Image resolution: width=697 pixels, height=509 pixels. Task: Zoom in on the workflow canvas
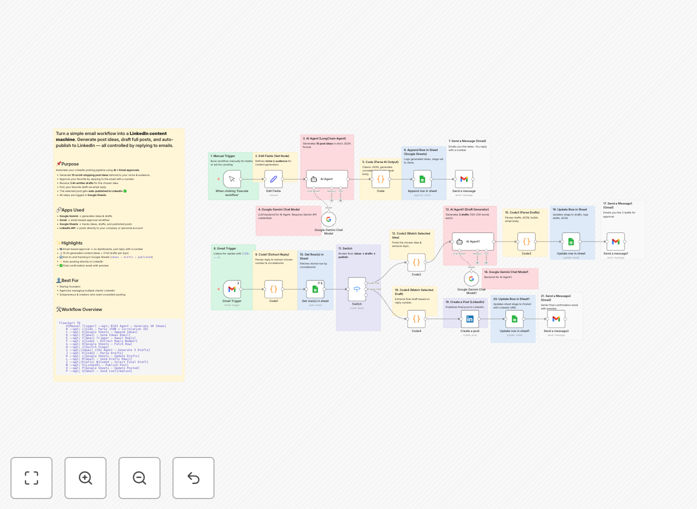click(85, 478)
